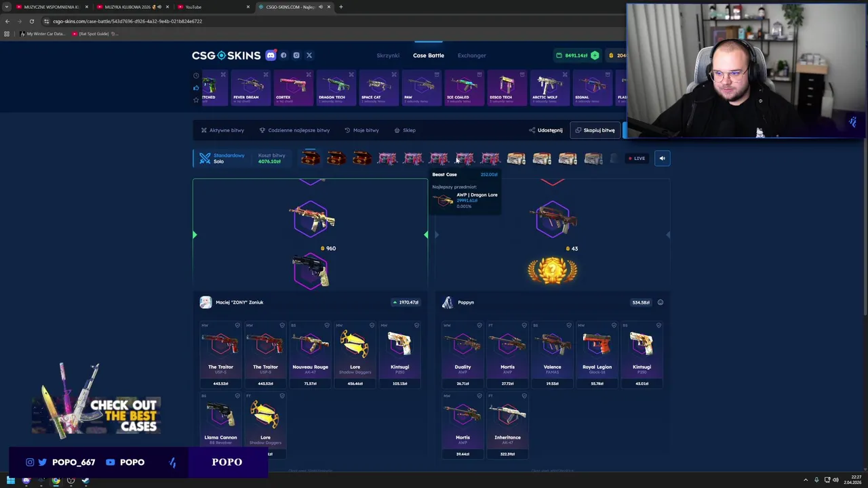868x488 pixels.
Task: Click the verify shield on Inheritance card
Action: tap(524, 396)
